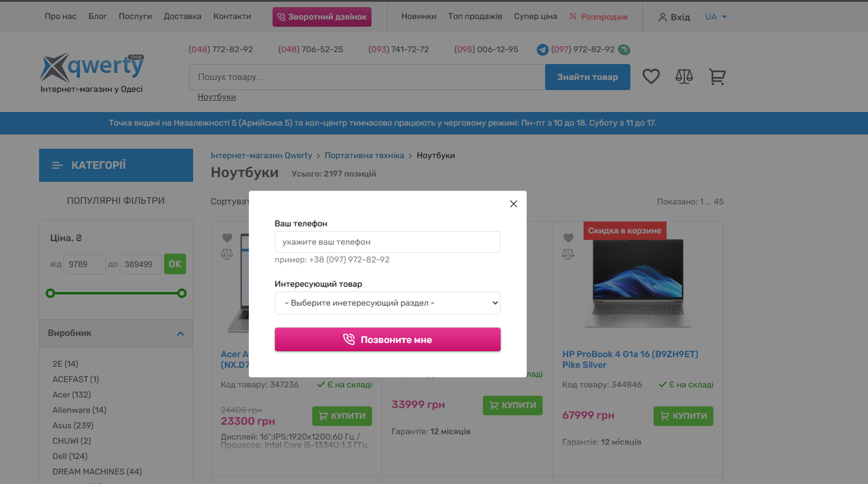Click the green messenger icon after 972-82-92

point(624,49)
